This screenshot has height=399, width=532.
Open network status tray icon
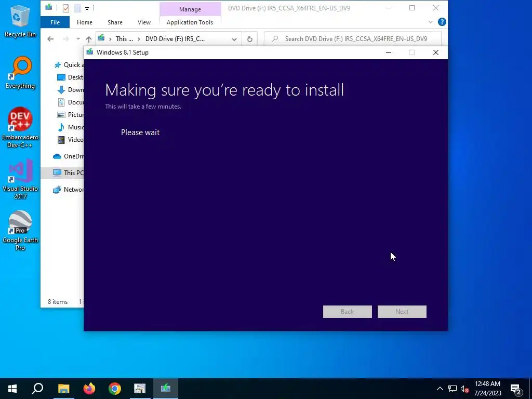(x=453, y=389)
